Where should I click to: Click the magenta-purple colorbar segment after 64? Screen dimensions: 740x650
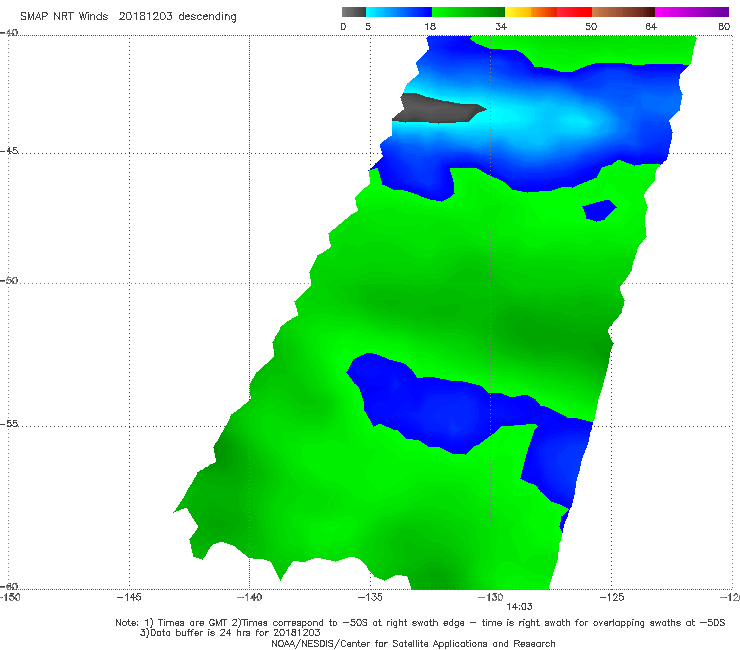pos(692,12)
